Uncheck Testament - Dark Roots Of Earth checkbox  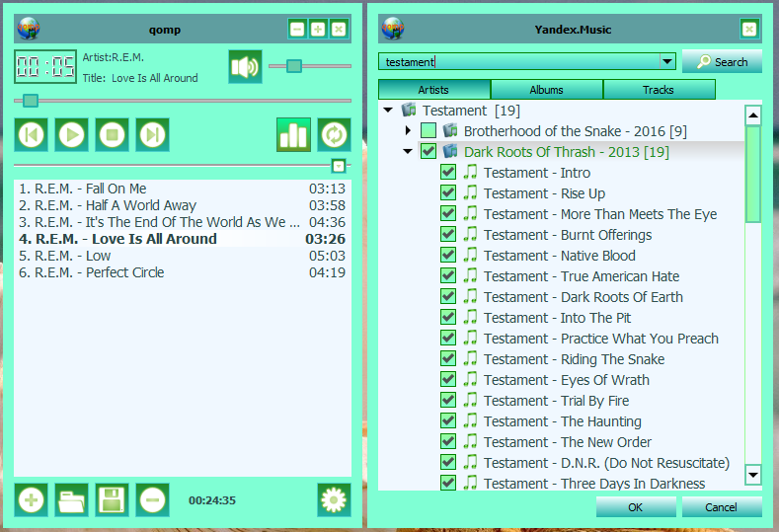pyautogui.click(x=448, y=296)
